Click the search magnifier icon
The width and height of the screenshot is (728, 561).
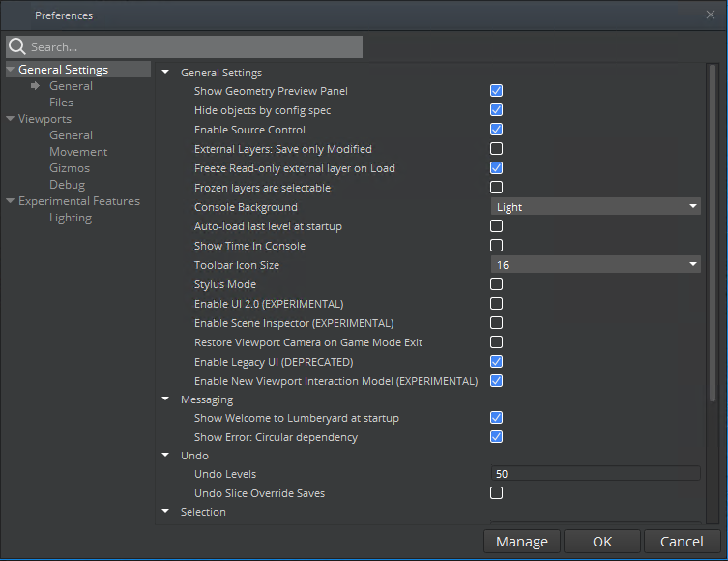[17, 46]
